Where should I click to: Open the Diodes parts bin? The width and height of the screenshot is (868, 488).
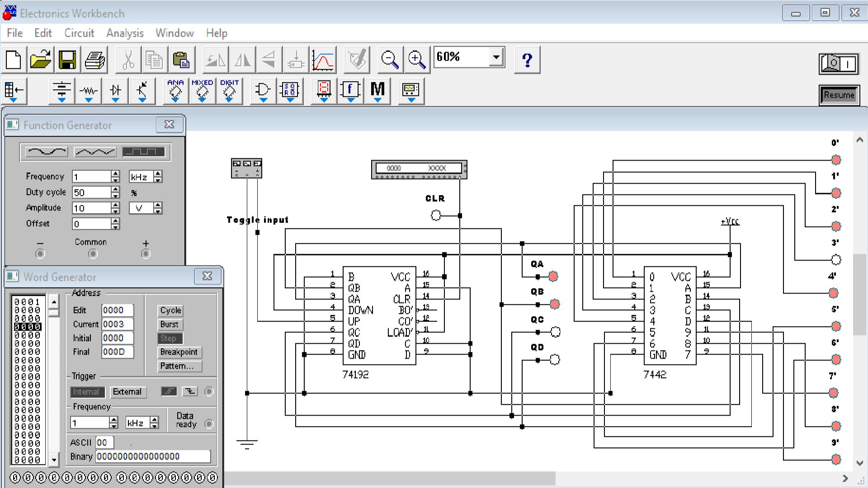click(x=115, y=91)
